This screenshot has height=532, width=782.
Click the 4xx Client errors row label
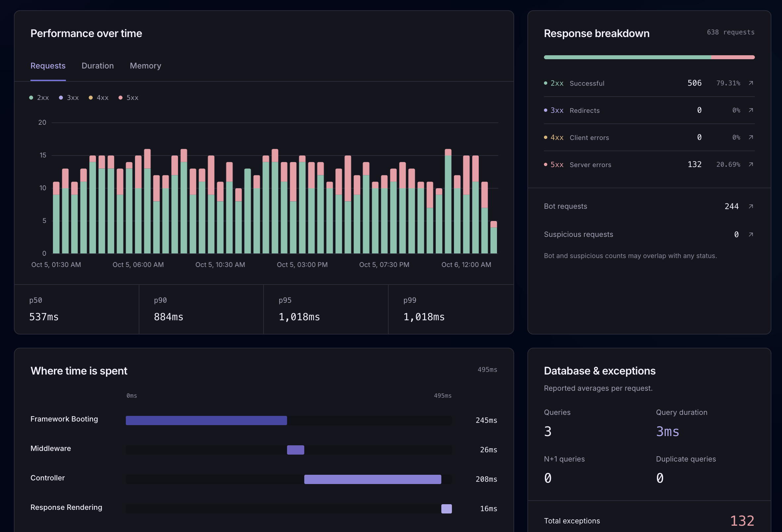coord(576,137)
